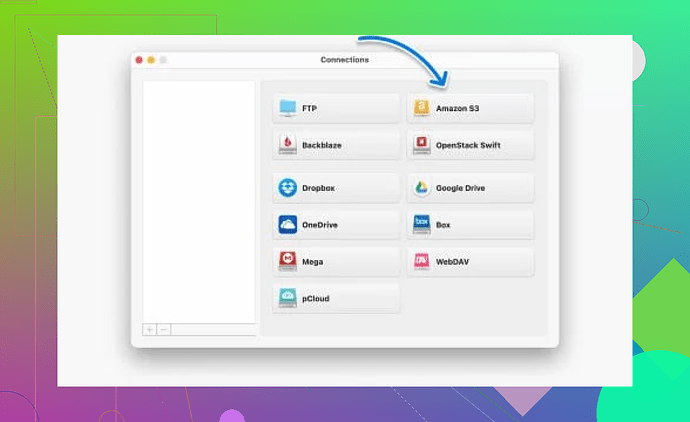Image resolution: width=690 pixels, height=422 pixels.
Task: Click the FTP monitor icon
Action: (x=288, y=108)
